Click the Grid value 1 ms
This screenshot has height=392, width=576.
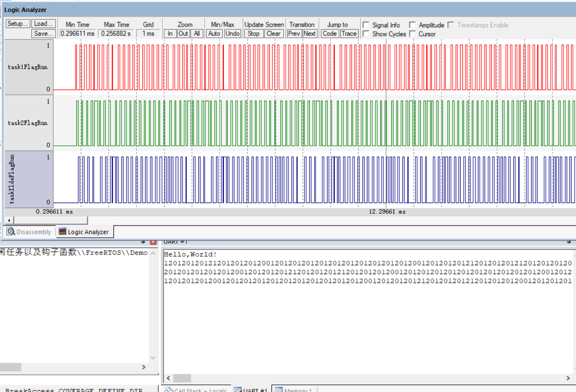point(148,34)
